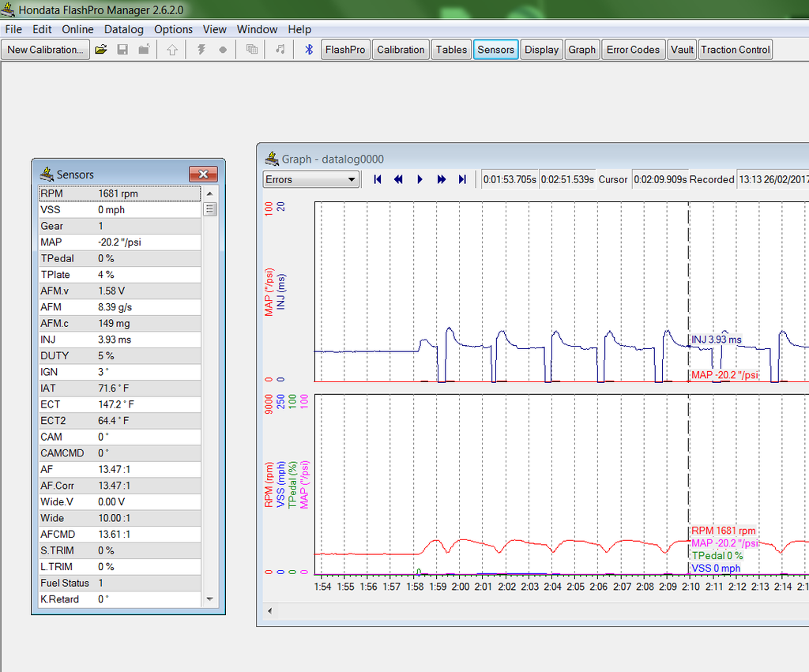Click the New Calibration button
809x672 pixels.
point(45,50)
